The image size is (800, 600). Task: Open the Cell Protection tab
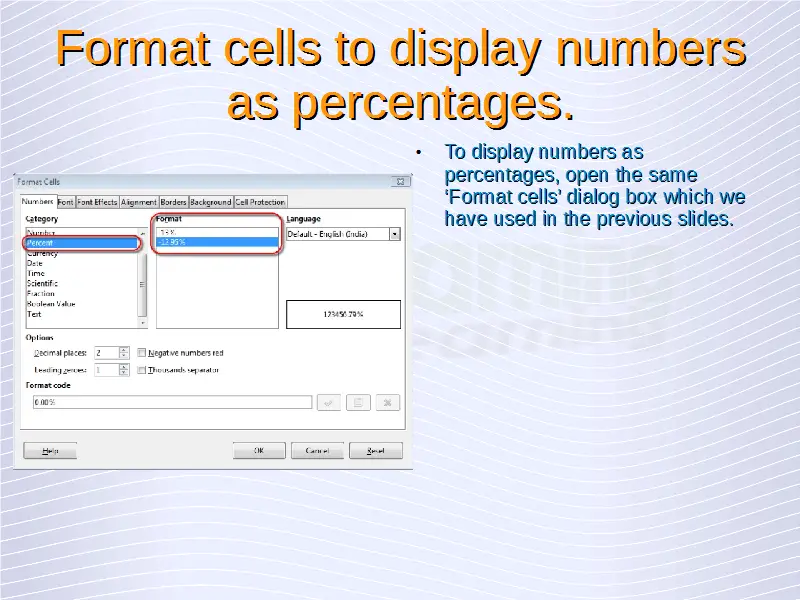260,202
